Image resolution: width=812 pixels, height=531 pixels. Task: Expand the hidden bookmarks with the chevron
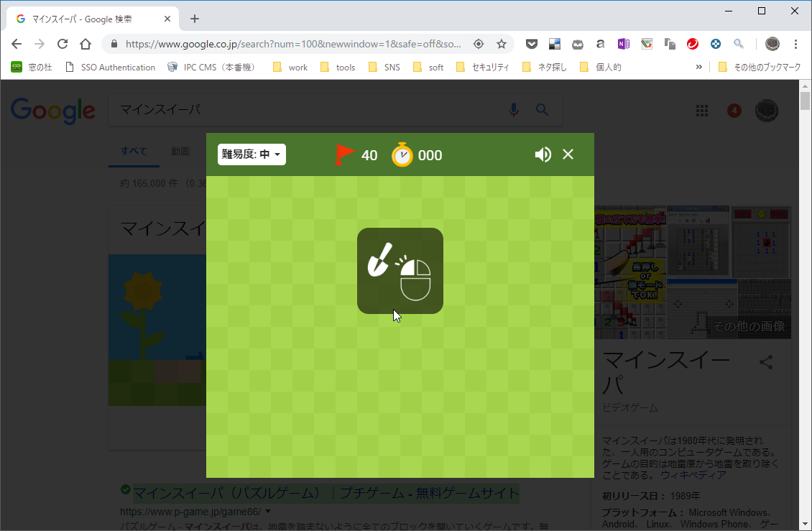(x=698, y=66)
